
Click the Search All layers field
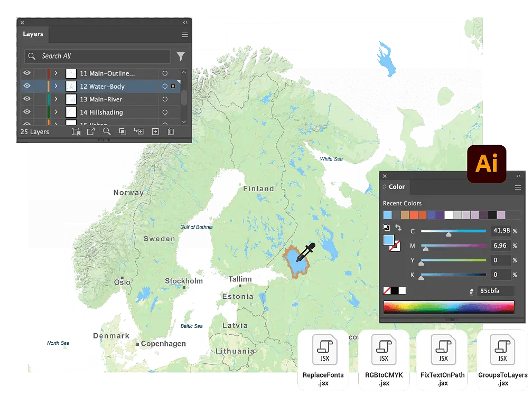(97, 56)
